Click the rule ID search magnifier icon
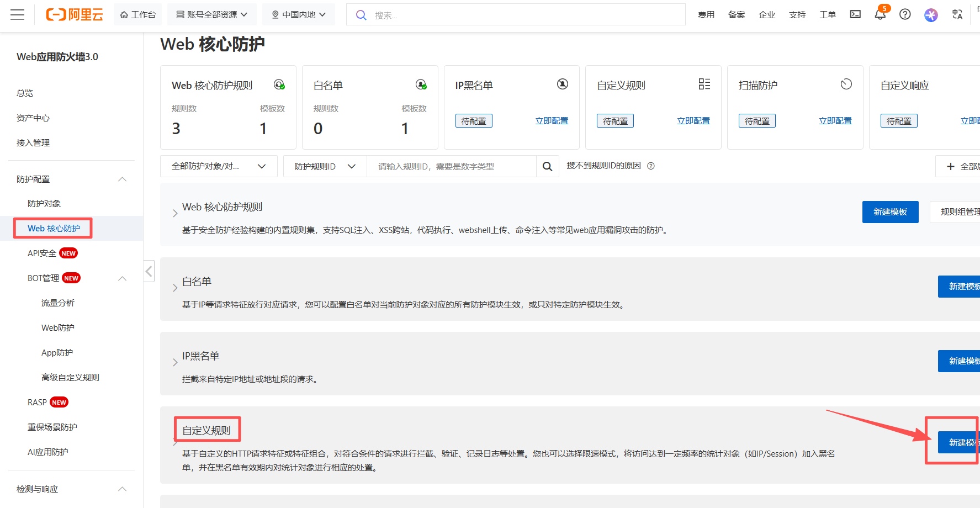The height and width of the screenshot is (508, 980). coord(547,166)
